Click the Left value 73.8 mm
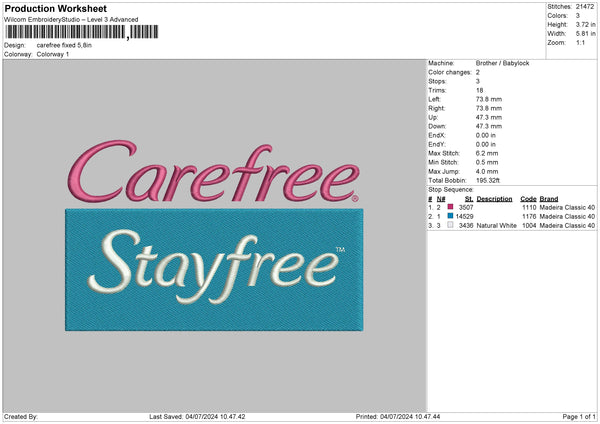 489,99
